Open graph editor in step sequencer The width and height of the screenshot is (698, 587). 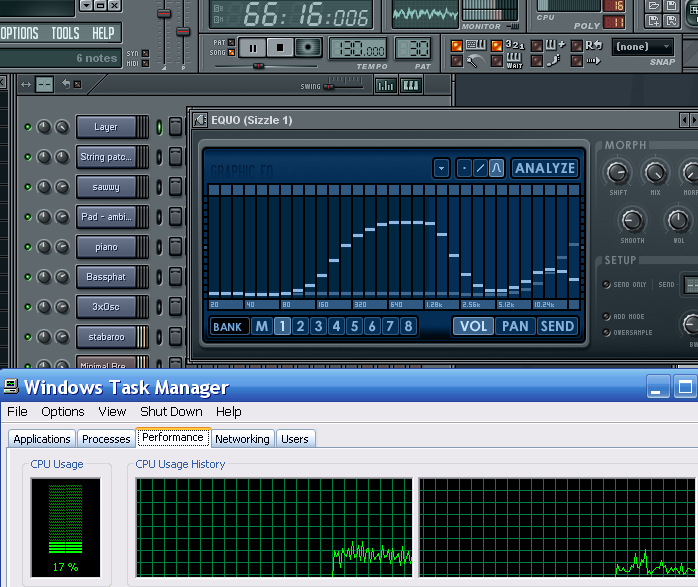pos(385,85)
